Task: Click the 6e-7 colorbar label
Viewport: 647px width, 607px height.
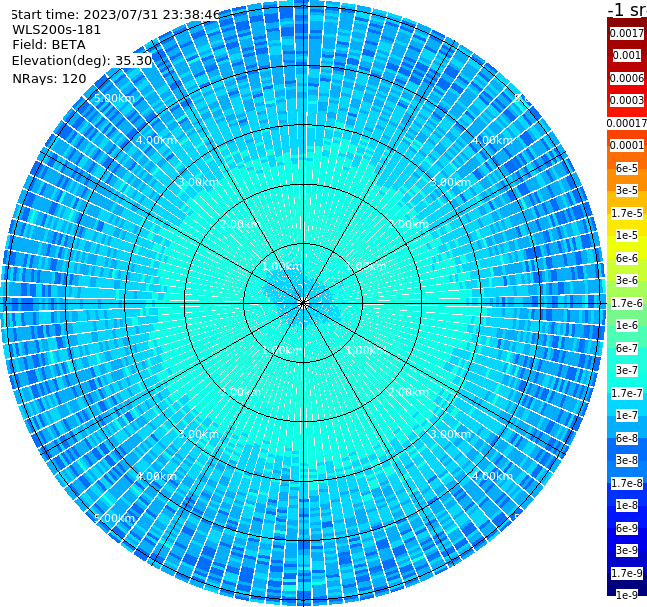Action: click(x=627, y=348)
